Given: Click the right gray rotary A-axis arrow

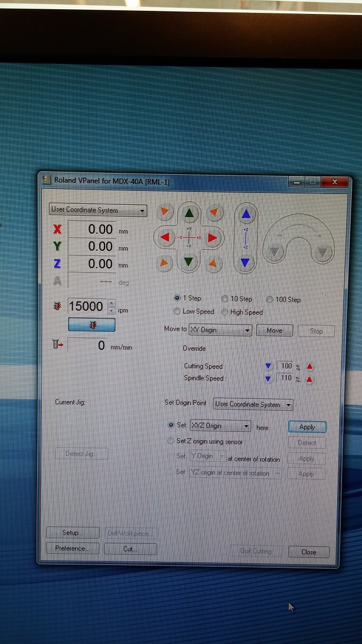Looking at the screenshot, I should click(322, 253).
